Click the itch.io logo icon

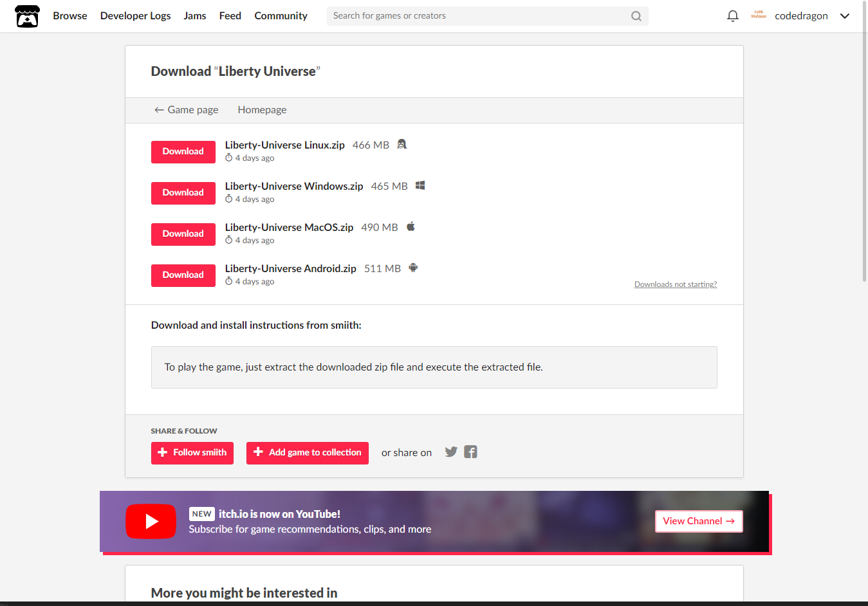point(27,16)
